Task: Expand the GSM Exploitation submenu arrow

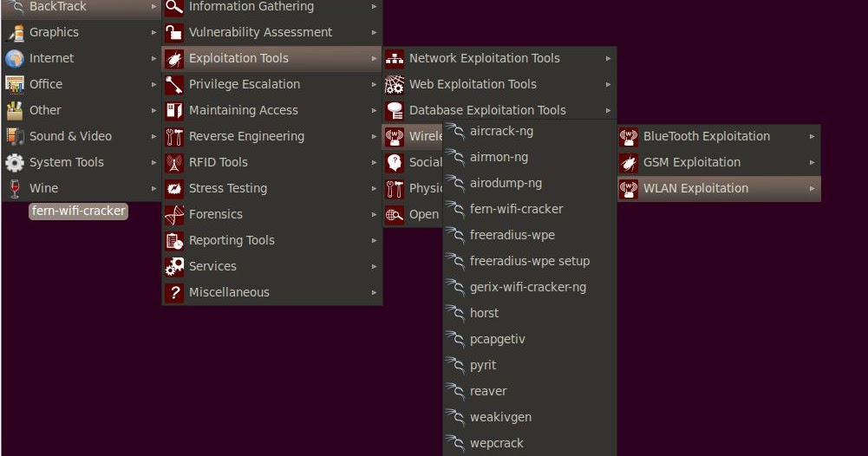Action: 813,162
